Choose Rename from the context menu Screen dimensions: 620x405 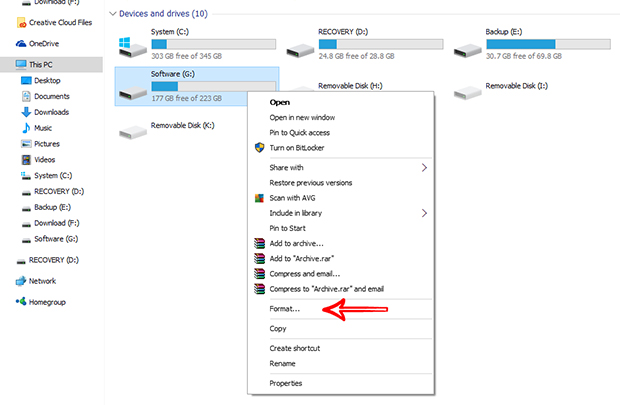pos(282,363)
